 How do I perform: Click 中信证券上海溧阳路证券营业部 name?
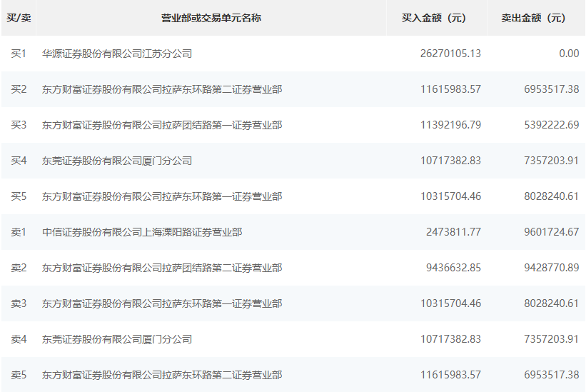pyautogui.click(x=142, y=232)
